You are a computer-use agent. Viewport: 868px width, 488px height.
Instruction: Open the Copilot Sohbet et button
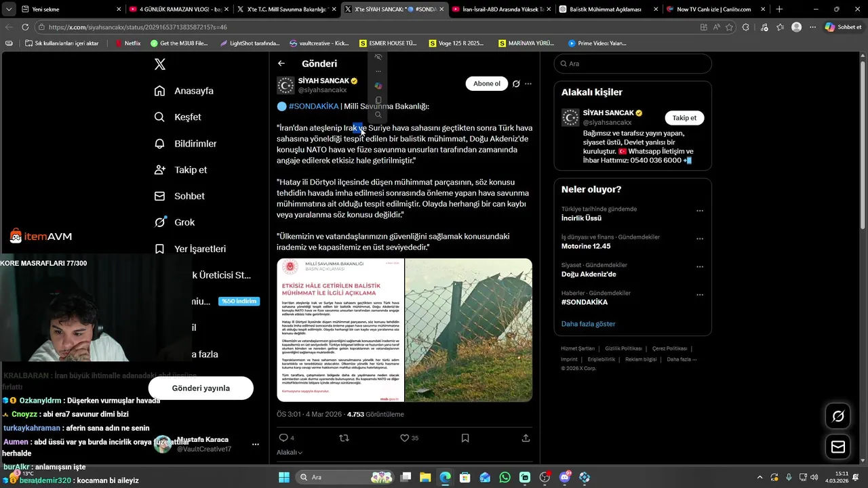click(x=843, y=27)
